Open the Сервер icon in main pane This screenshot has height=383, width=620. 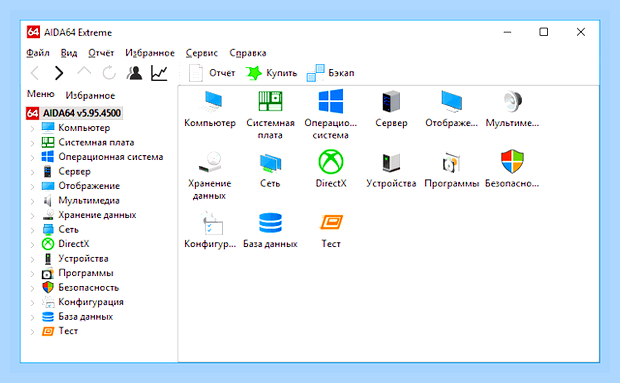[x=391, y=102]
